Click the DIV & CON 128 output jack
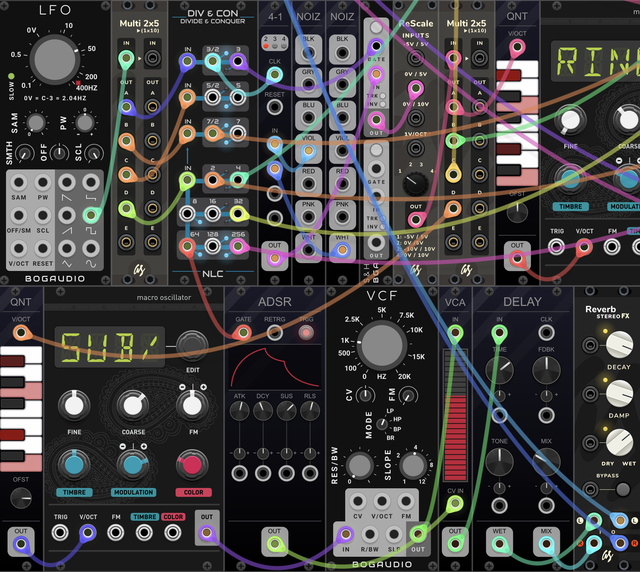Image resolution: width=640 pixels, height=572 pixels. click(212, 246)
